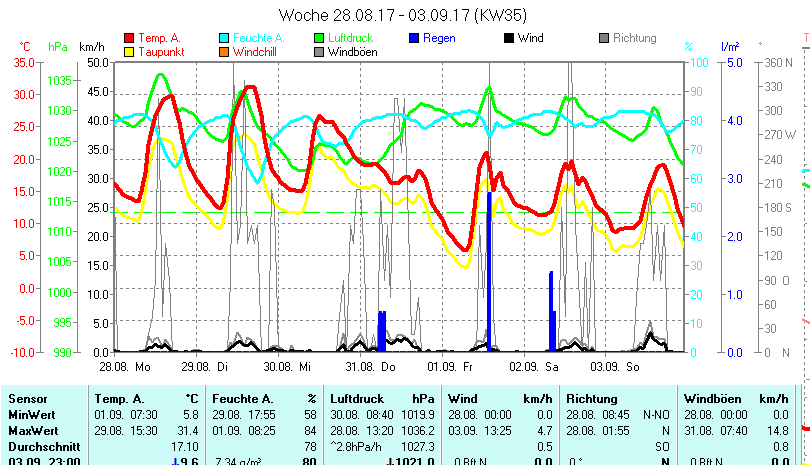Screen dimensions: 810x465
Task: Click the orange Windchill legend swatch
Action: click(225, 52)
